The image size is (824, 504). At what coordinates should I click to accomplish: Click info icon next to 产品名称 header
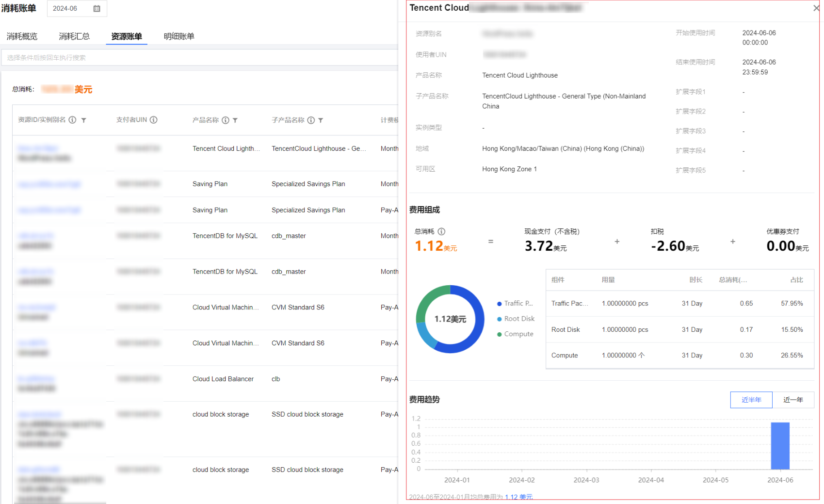click(x=226, y=120)
